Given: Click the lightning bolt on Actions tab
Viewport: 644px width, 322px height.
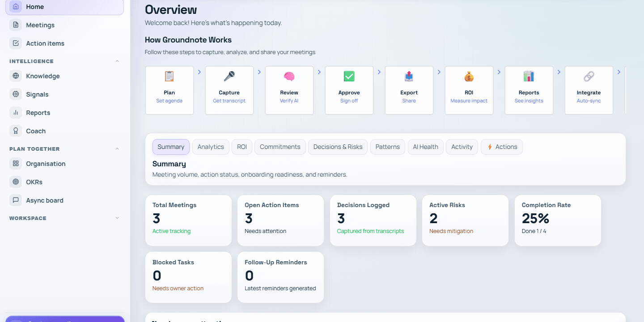Looking at the screenshot, I should [490, 147].
